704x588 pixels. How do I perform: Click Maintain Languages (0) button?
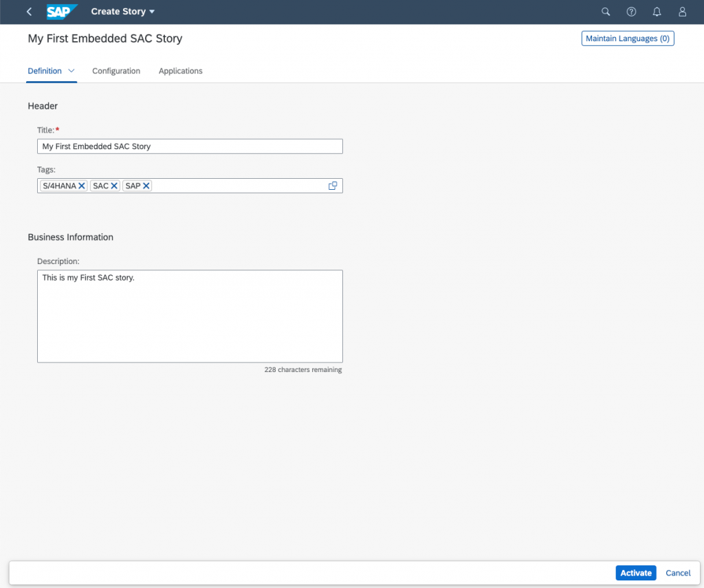coord(628,39)
